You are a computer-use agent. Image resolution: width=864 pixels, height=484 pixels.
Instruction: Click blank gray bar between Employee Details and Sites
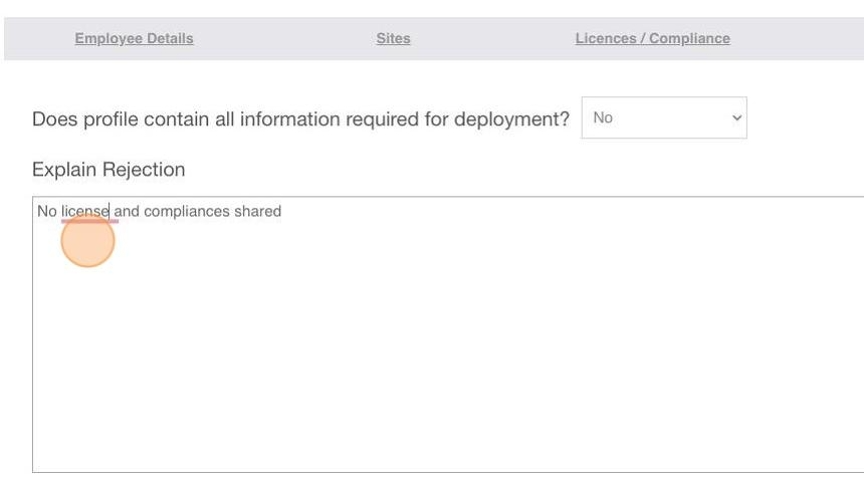click(x=285, y=39)
